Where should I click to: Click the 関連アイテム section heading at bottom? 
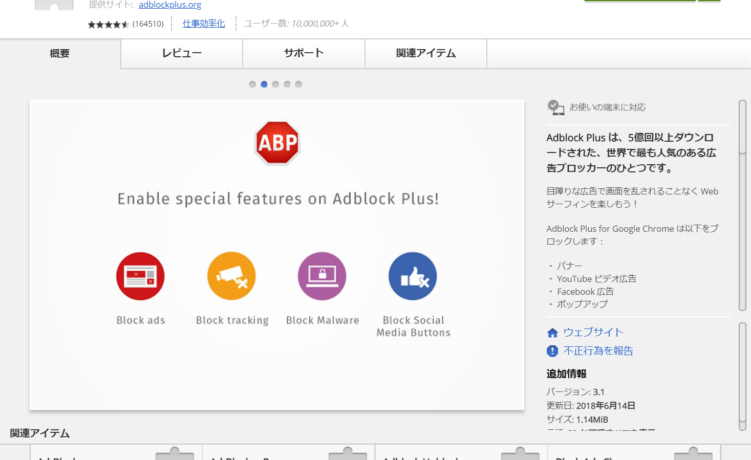pyautogui.click(x=40, y=434)
